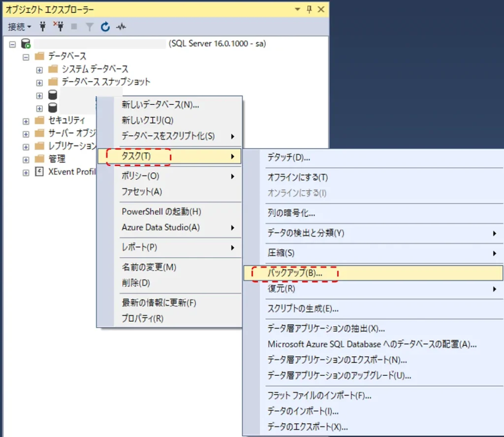The image size is (504, 437).
Task: Expand the データベース スナップショット node
Action: click(39, 82)
